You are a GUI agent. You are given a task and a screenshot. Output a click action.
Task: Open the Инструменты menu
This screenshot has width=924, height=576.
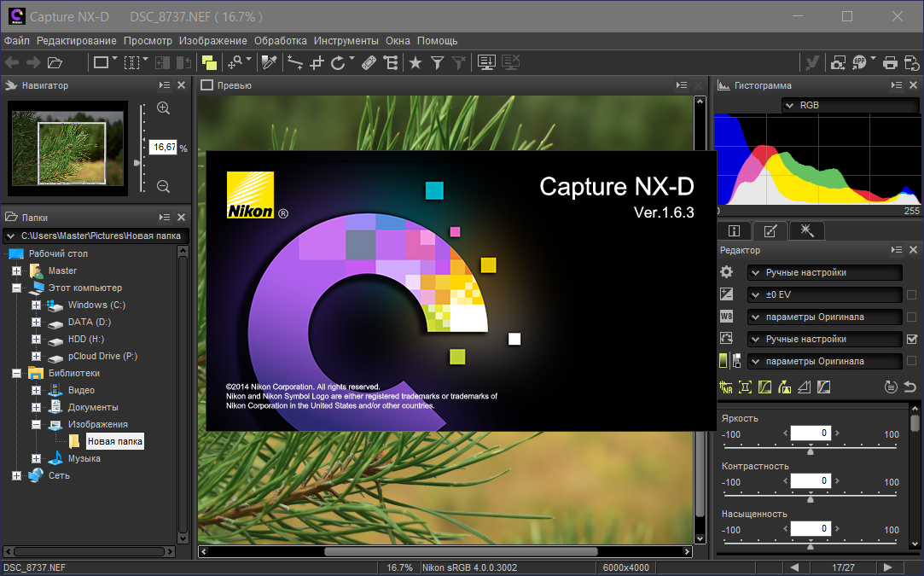click(x=346, y=40)
